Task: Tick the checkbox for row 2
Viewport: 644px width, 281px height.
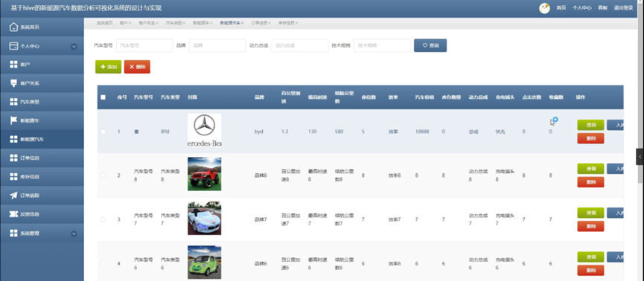Action: (x=103, y=175)
